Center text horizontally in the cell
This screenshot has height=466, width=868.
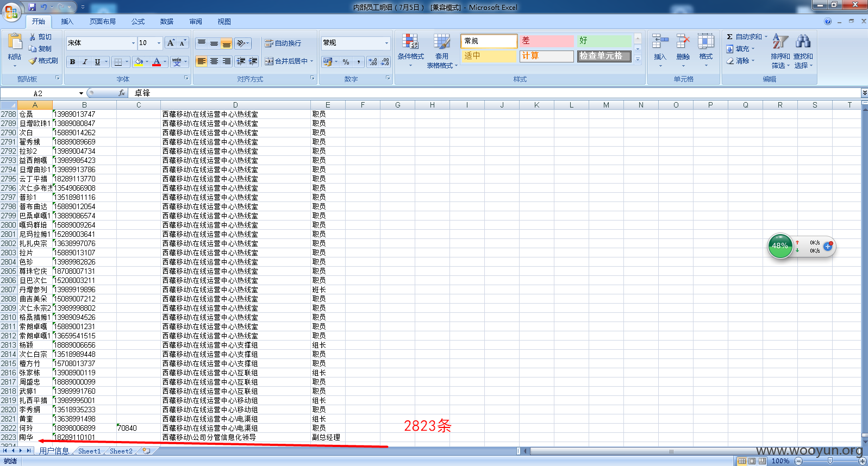tap(214, 61)
